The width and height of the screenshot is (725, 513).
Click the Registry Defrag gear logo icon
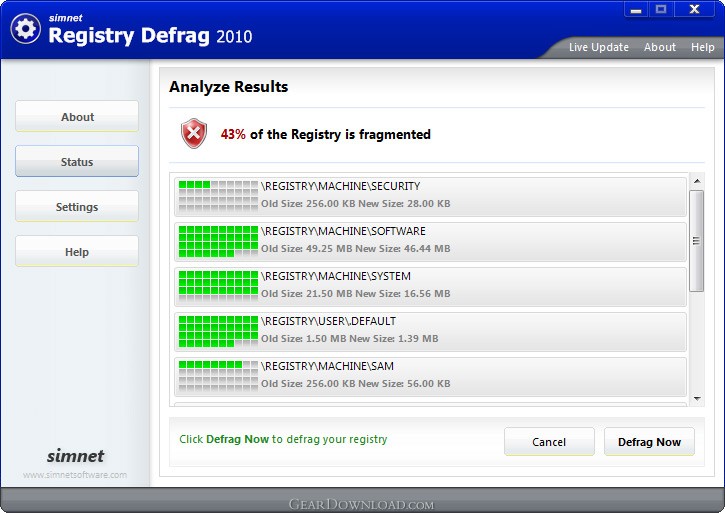click(25, 29)
